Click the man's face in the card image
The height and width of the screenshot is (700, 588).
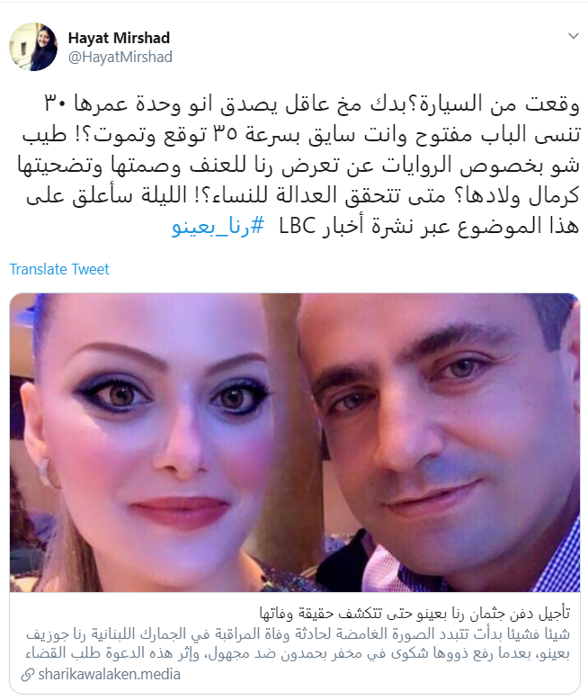point(441,424)
